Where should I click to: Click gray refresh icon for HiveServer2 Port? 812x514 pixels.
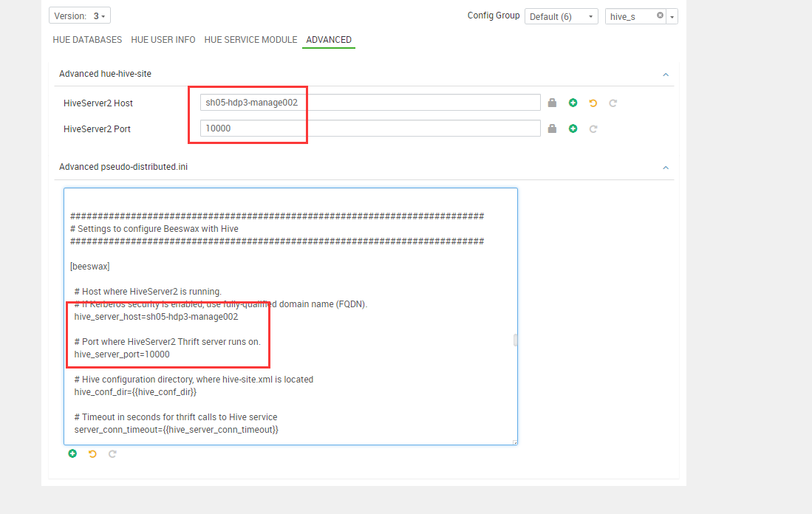[593, 129]
